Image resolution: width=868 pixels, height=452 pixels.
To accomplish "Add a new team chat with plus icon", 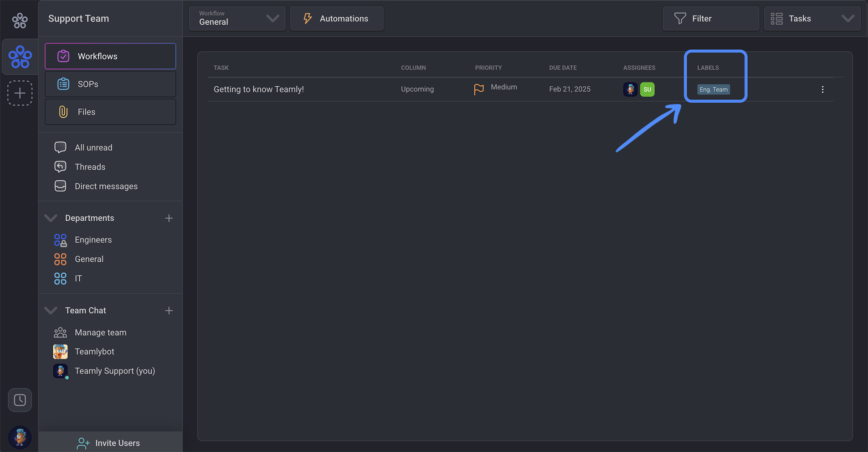I will (x=169, y=311).
